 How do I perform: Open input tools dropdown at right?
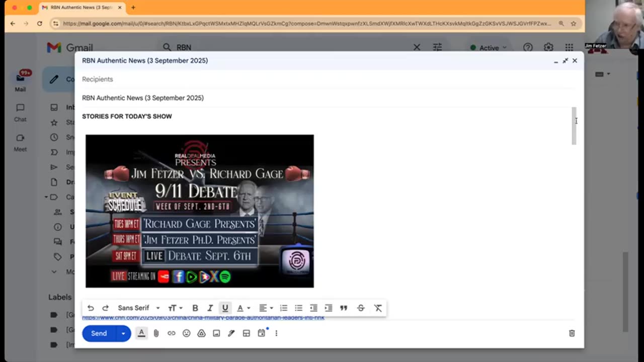602,74
